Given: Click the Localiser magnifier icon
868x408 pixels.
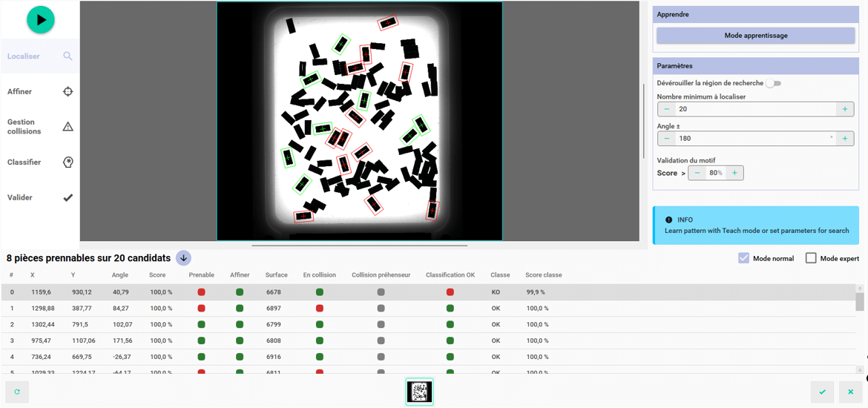Looking at the screenshot, I should point(68,56).
